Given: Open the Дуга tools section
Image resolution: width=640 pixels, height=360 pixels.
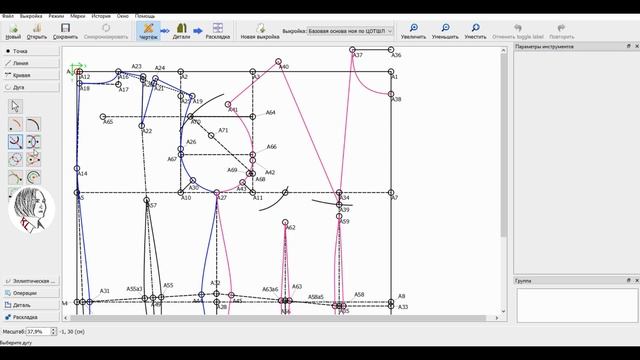Looking at the screenshot, I should click(31, 87).
